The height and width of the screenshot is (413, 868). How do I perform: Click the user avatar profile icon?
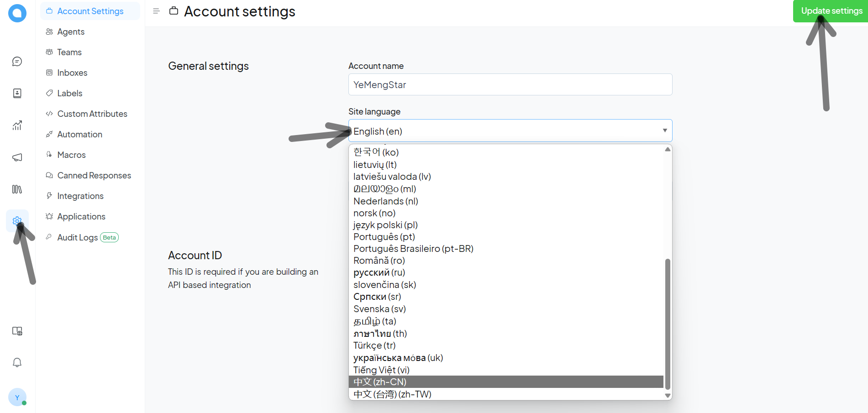pos(17,397)
